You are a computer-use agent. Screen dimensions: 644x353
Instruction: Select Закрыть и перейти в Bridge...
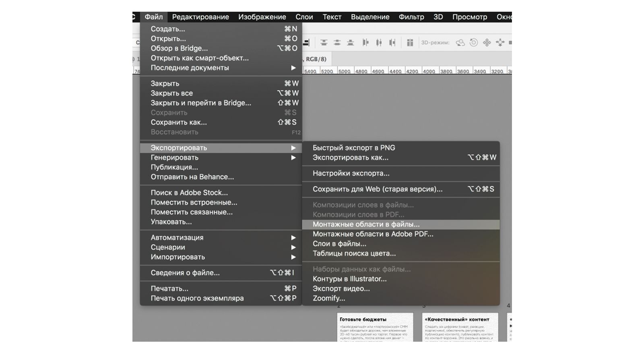tap(221, 103)
